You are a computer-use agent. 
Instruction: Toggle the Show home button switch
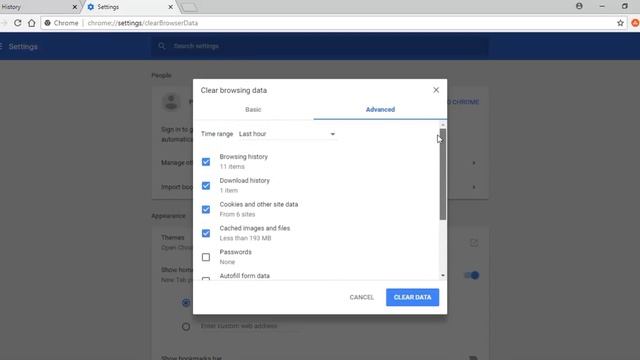click(x=472, y=275)
